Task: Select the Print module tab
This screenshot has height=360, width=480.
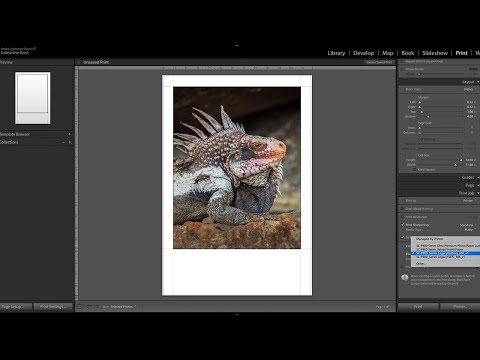Action: pyautogui.click(x=461, y=53)
